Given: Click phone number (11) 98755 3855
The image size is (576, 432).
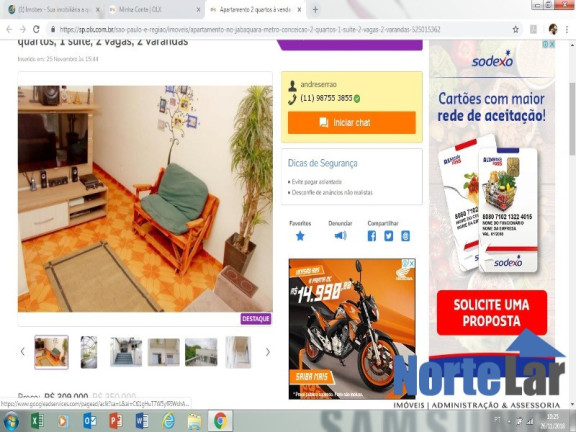Looking at the screenshot, I should pyautogui.click(x=326, y=98).
